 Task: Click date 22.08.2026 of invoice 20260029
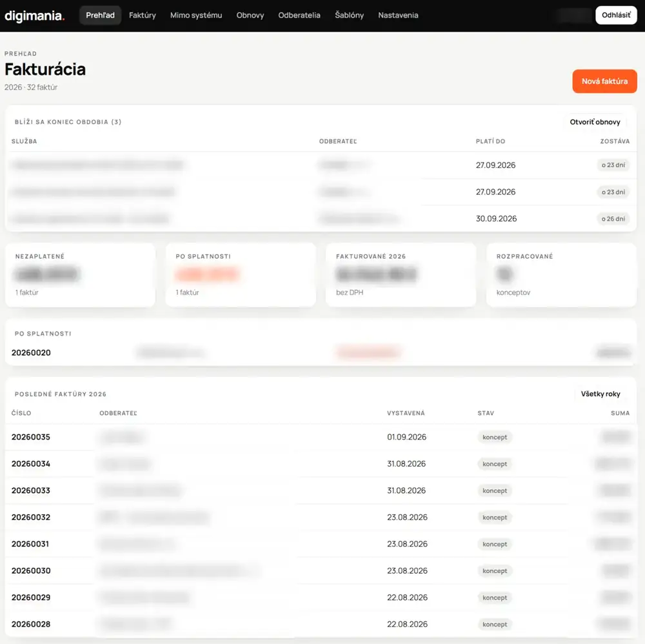[x=407, y=598]
